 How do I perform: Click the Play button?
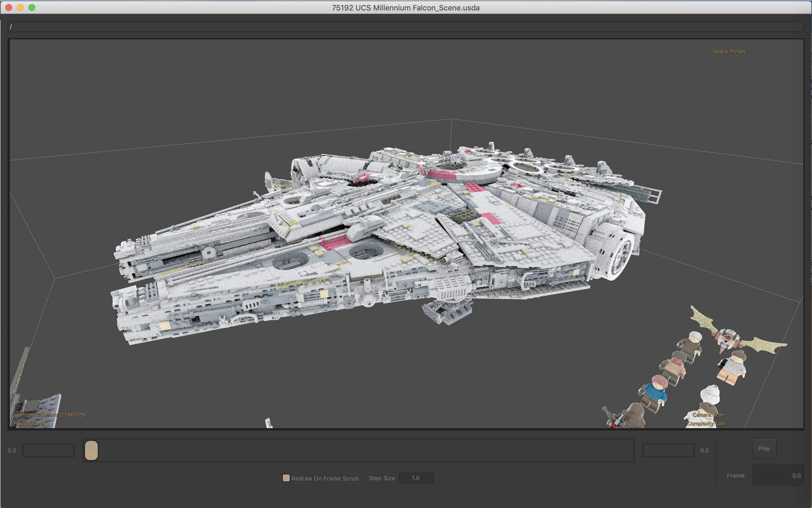764,448
